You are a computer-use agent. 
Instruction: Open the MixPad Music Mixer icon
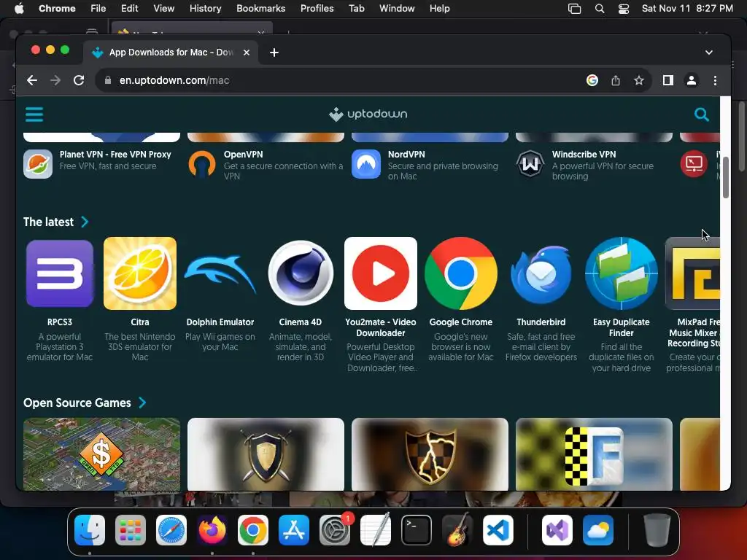coord(693,273)
